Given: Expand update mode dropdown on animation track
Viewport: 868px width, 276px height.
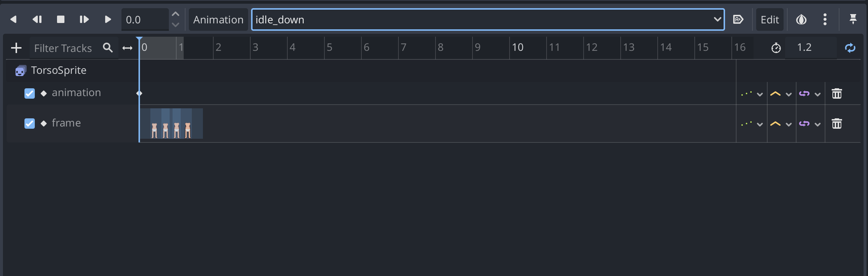Looking at the screenshot, I should tap(752, 93).
